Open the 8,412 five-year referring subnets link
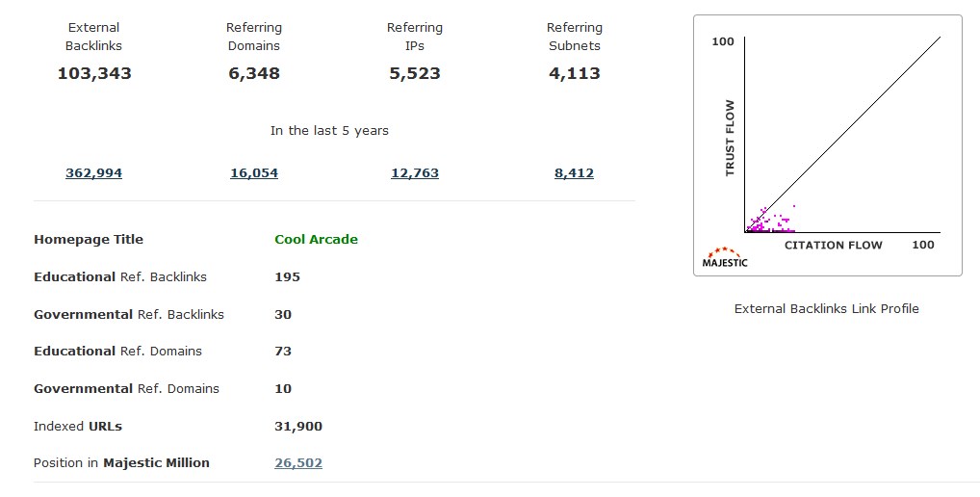 pos(574,173)
